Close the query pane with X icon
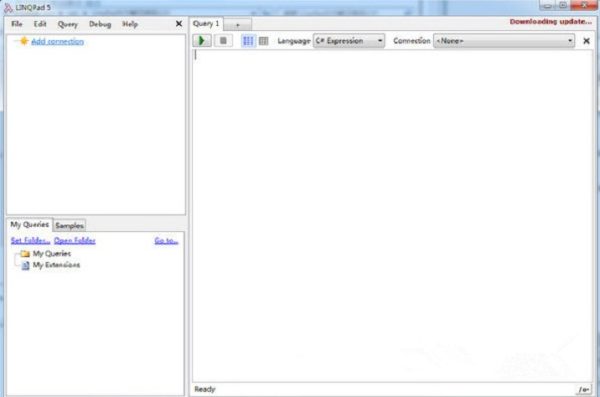Image resolution: width=600 pixels, height=397 pixels. click(586, 41)
